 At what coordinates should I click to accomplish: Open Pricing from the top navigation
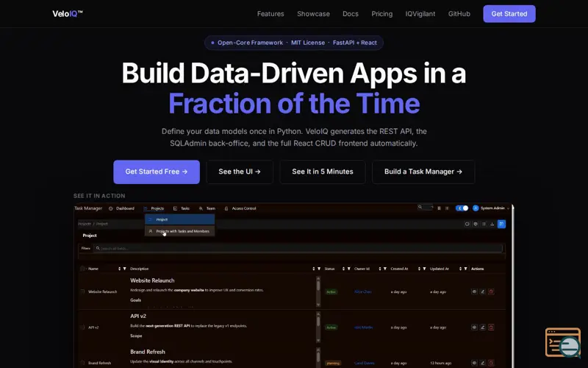(x=381, y=14)
